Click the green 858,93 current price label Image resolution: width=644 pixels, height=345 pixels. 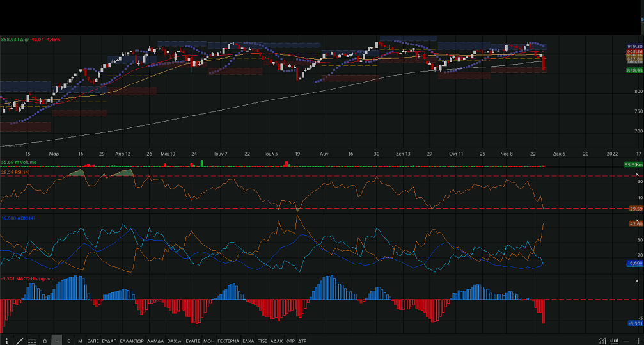[634, 70]
